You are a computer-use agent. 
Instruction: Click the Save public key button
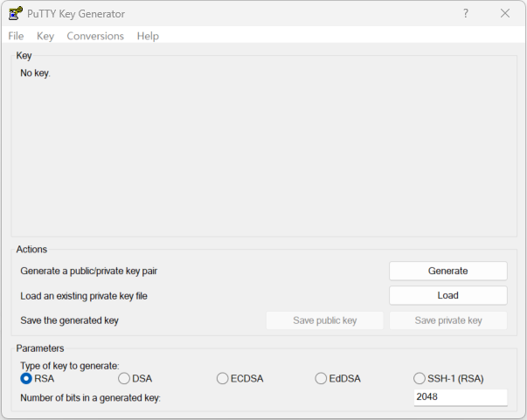tap(324, 320)
